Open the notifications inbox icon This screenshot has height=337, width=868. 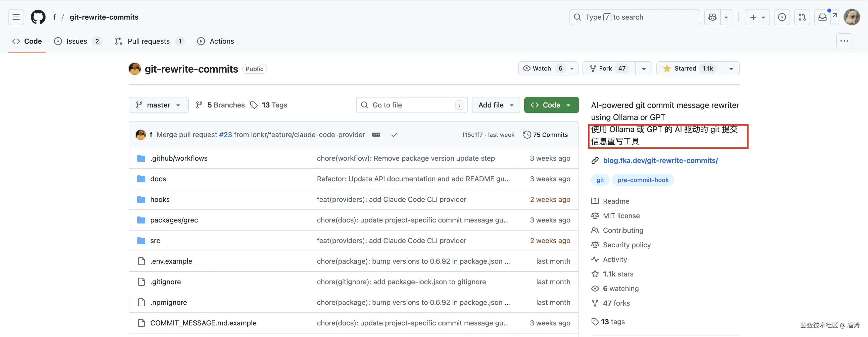coord(822,17)
